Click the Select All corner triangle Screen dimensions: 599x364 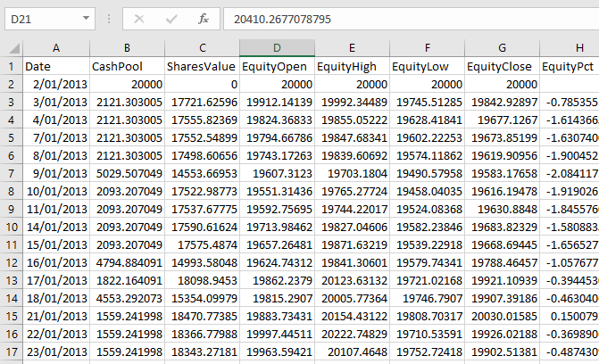[x=14, y=48]
